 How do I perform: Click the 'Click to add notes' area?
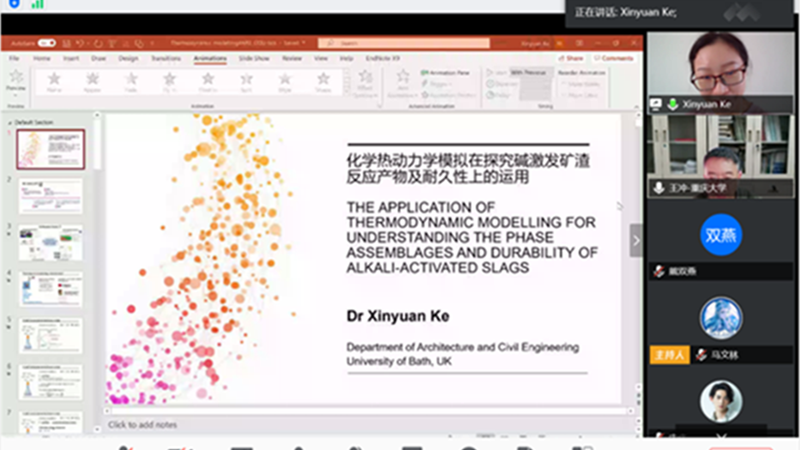[x=142, y=424]
